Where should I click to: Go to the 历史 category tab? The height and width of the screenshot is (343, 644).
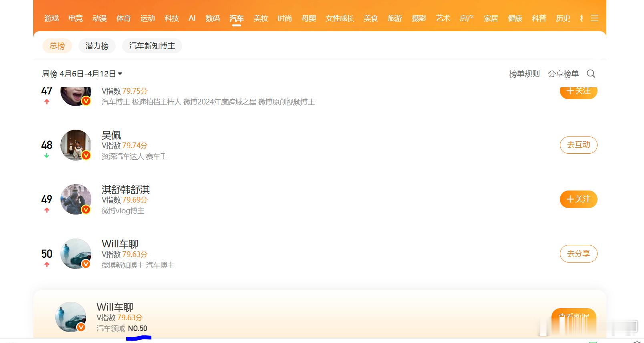pyautogui.click(x=563, y=18)
